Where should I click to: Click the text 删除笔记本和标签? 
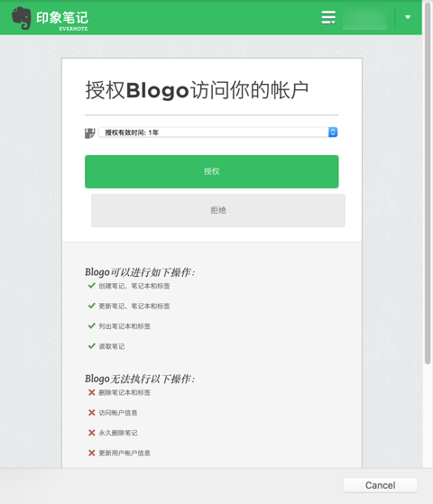[x=124, y=393]
